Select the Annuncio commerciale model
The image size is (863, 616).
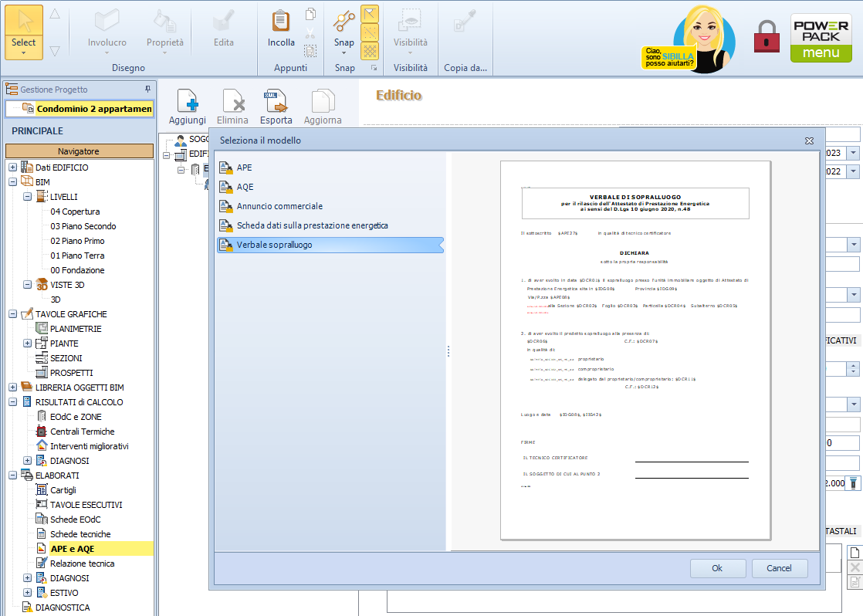(279, 206)
